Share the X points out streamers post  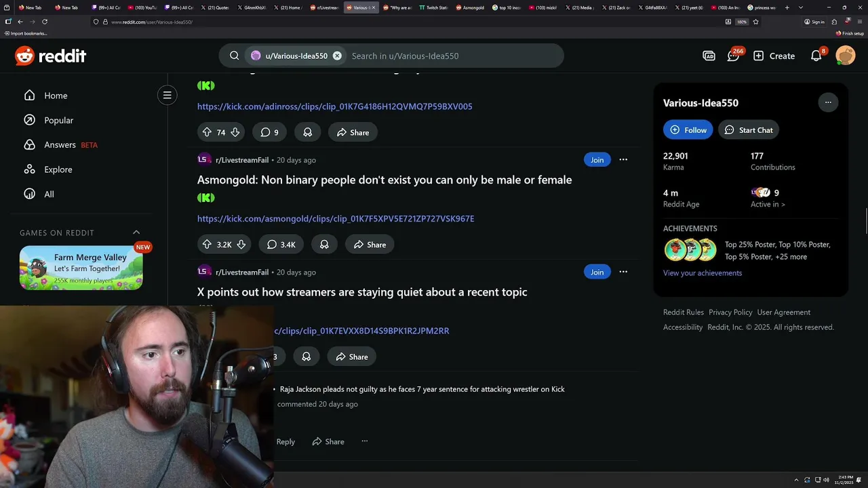click(351, 357)
